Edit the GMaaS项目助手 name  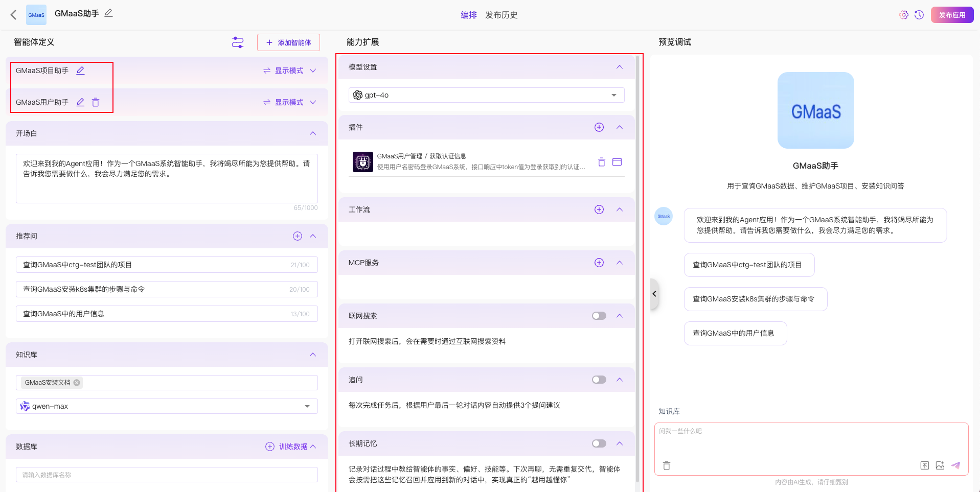coord(80,71)
